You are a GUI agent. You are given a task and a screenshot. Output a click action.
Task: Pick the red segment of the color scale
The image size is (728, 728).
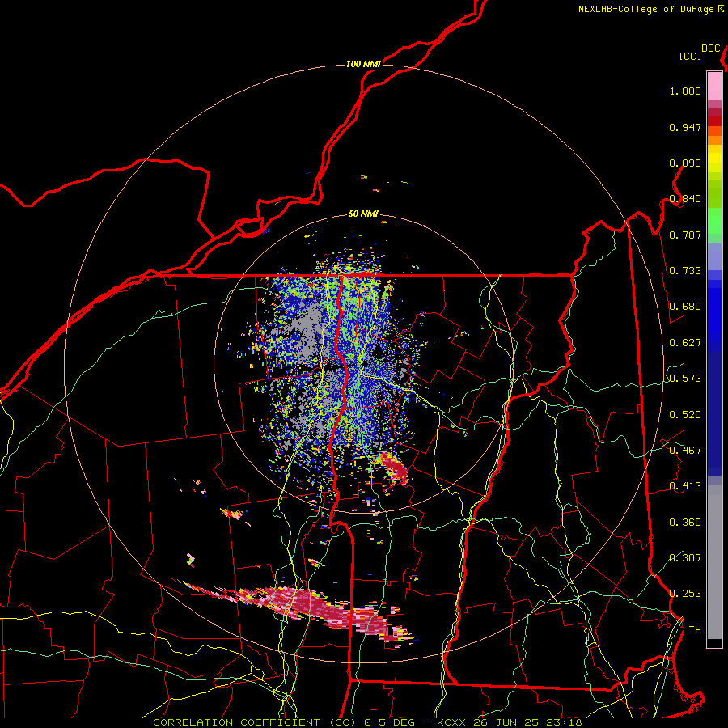pyautogui.click(x=714, y=121)
